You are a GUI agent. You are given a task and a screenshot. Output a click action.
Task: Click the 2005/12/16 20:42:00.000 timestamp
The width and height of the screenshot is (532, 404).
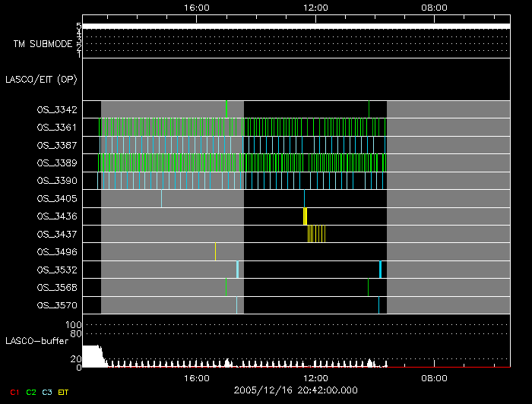[x=296, y=390]
